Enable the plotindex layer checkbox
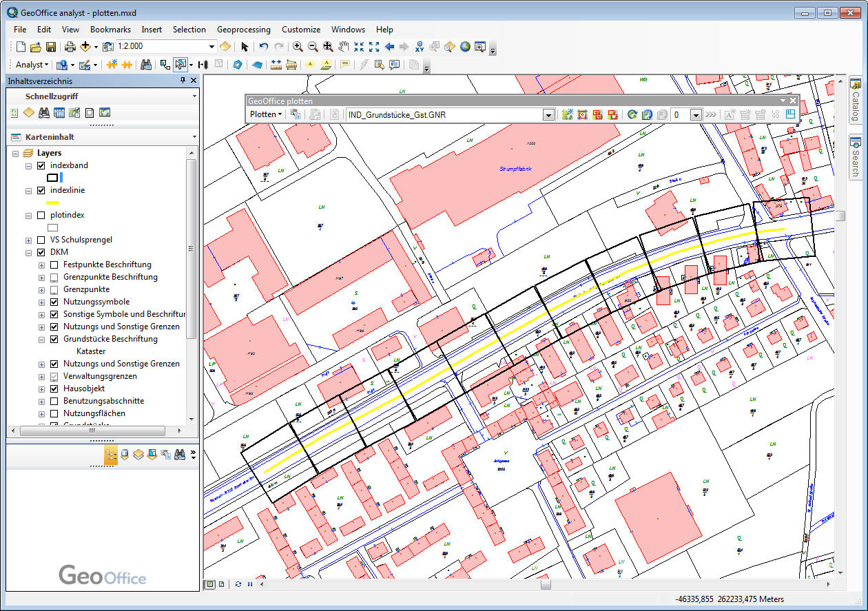This screenshot has height=611, width=868. coord(41,216)
